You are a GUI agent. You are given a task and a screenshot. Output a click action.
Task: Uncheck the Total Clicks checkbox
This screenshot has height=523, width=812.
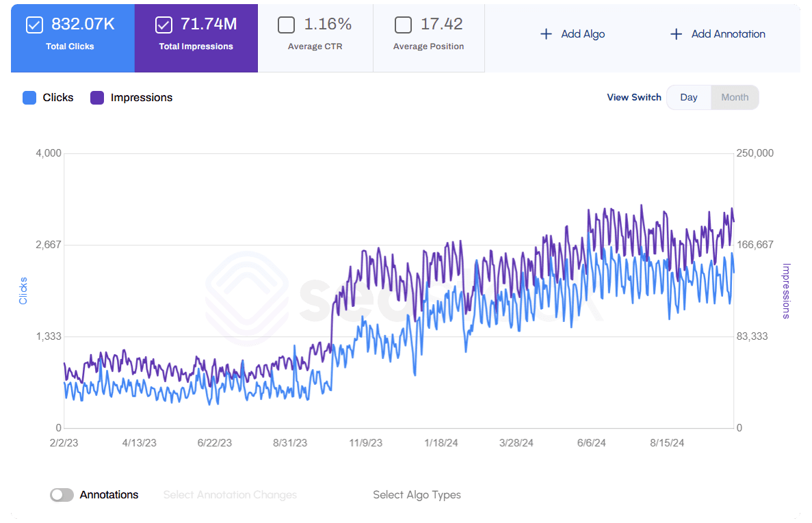pyautogui.click(x=34, y=25)
